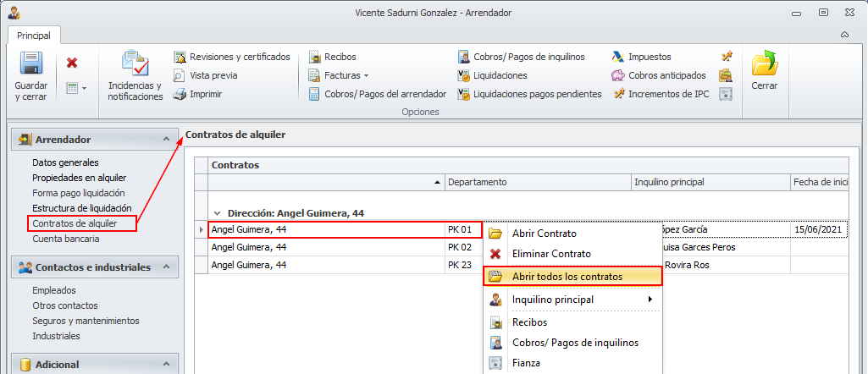Collapse the Arrendador sidebar section
Image resolution: width=868 pixels, height=374 pixels.
[x=166, y=140]
